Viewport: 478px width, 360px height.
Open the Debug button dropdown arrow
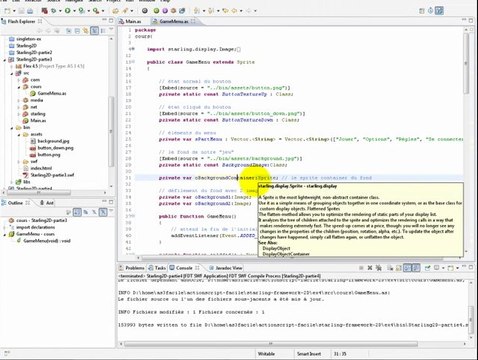click(60, 11)
